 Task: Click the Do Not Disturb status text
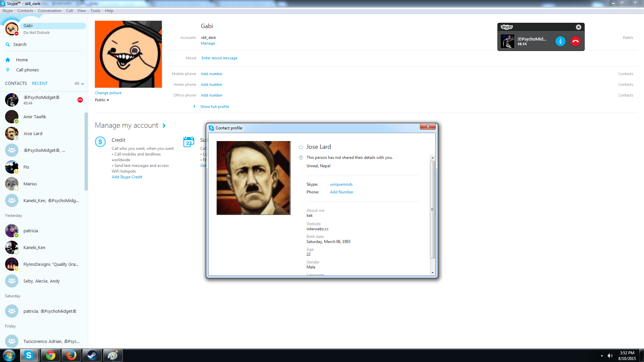(x=37, y=33)
